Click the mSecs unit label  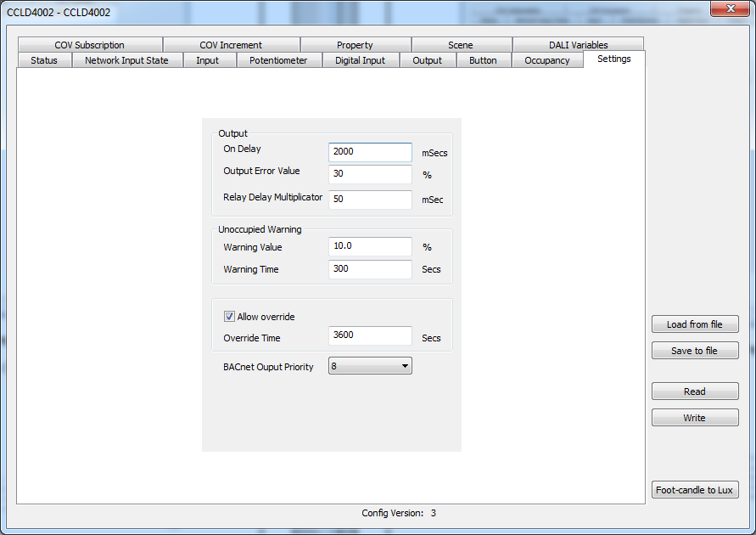(434, 153)
